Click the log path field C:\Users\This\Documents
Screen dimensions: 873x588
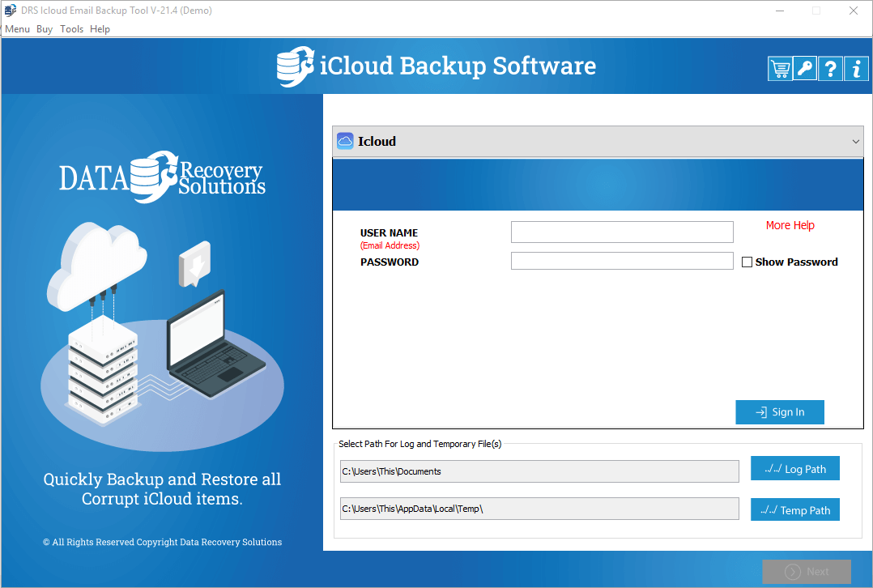(x=539, y=471)
